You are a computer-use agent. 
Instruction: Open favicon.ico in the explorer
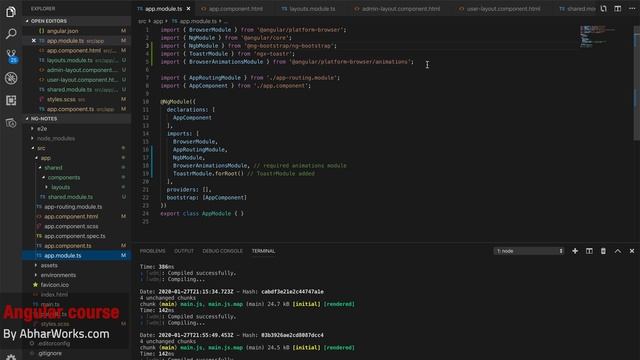pyautogui.click(x=76, y=285)
